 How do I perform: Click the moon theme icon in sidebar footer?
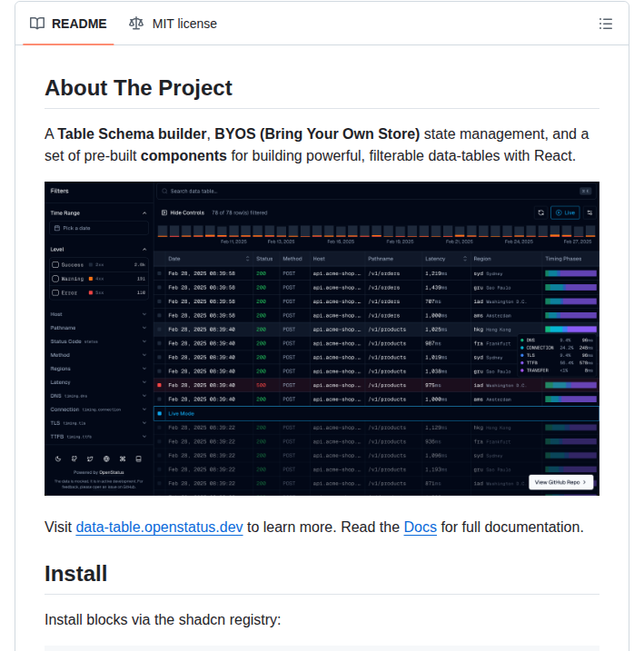click(57, 459)
